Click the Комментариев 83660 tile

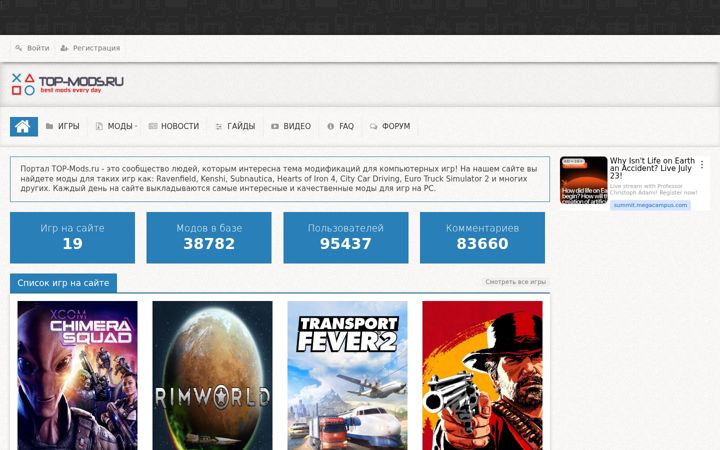(483, 237)
